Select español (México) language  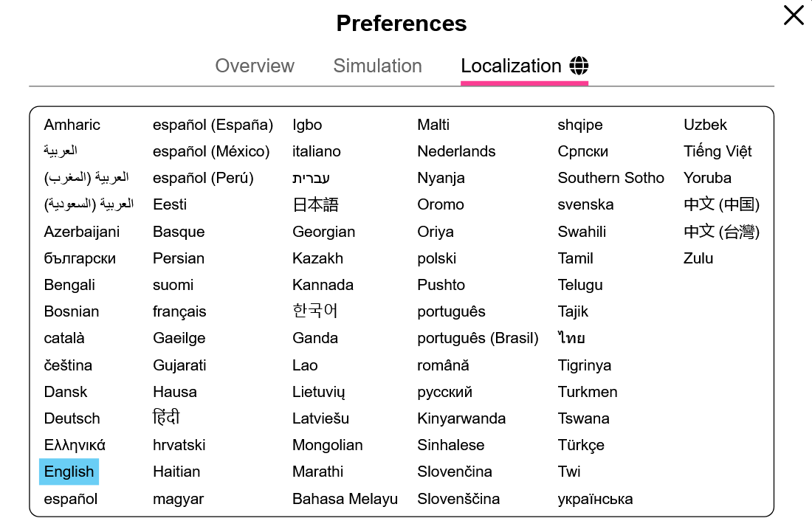[x=211, y=151]
